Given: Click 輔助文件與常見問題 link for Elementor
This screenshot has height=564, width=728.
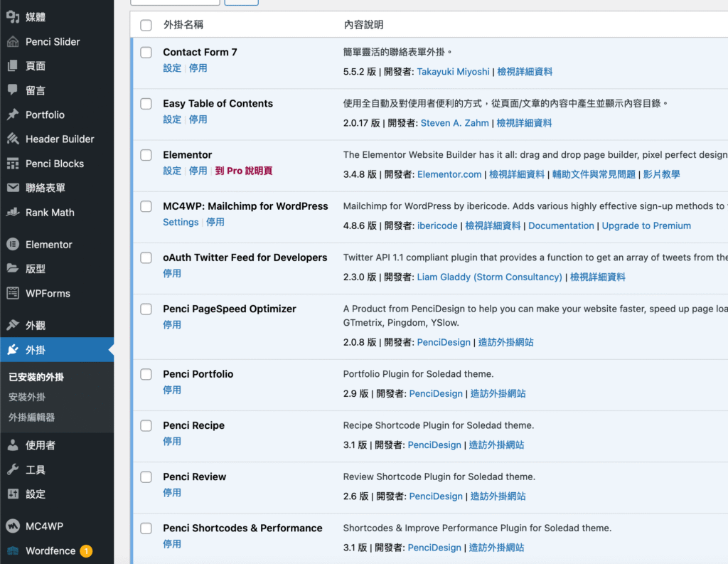Looking at the screenshot, I should pyautogui.click(x=594, y=174).
